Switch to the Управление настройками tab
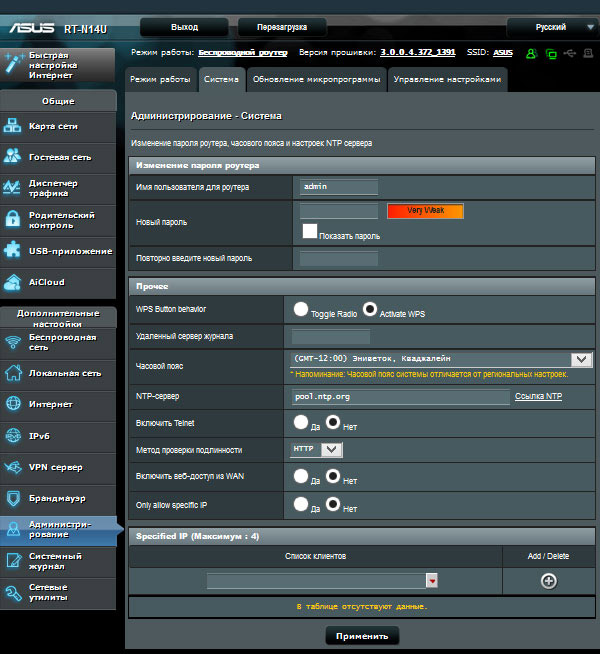The image size is (600, 654). (x=447, y=78)
